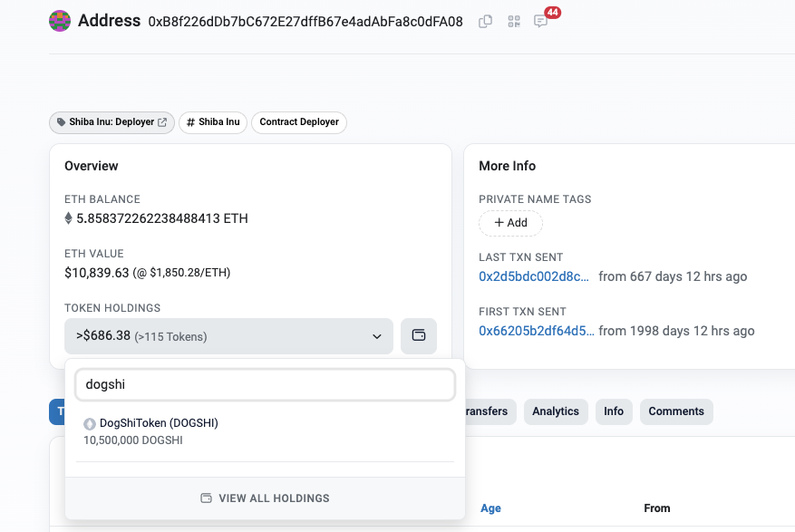
Task: Click the DogShiToken token icon
Action: pos(90,423)
